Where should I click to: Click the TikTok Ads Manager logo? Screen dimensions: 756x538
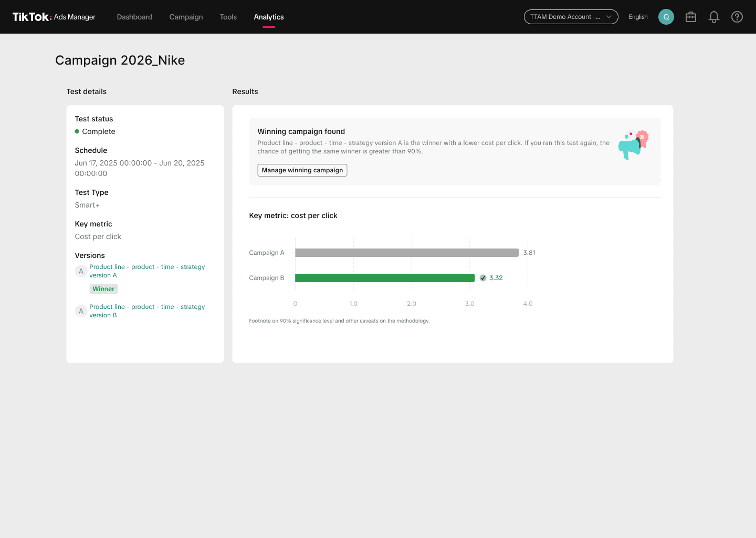click(x=54, y=17)
